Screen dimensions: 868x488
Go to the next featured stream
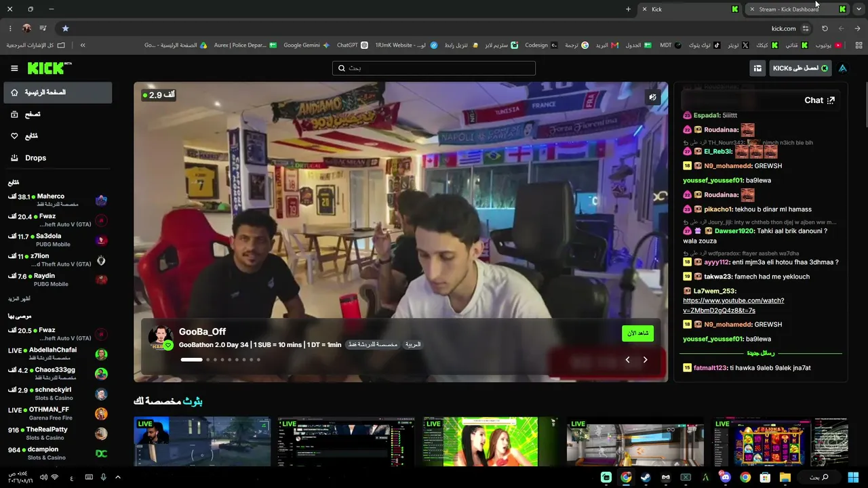[645, 360]
